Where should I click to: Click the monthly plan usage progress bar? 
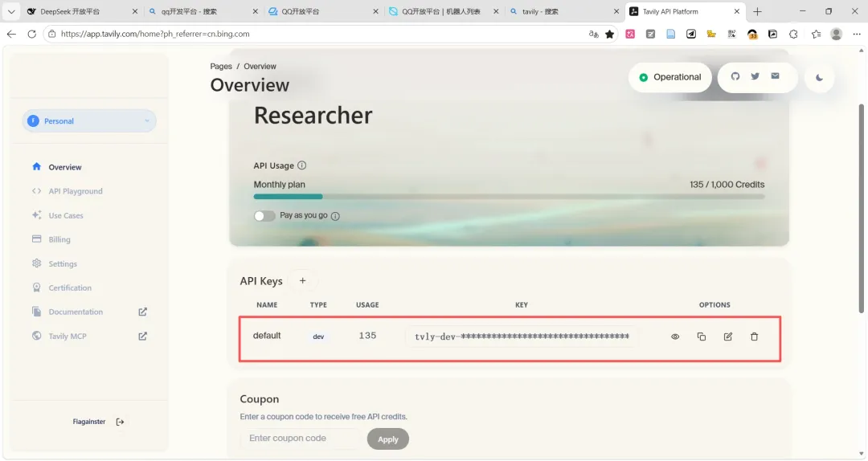(509, 197)
